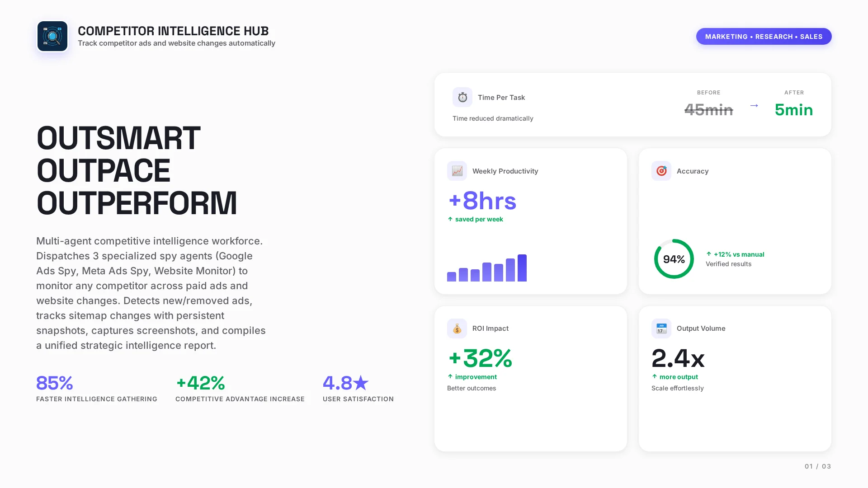Click the +42% competitive advantage stat
868x488 pixels.
(200, 383)
